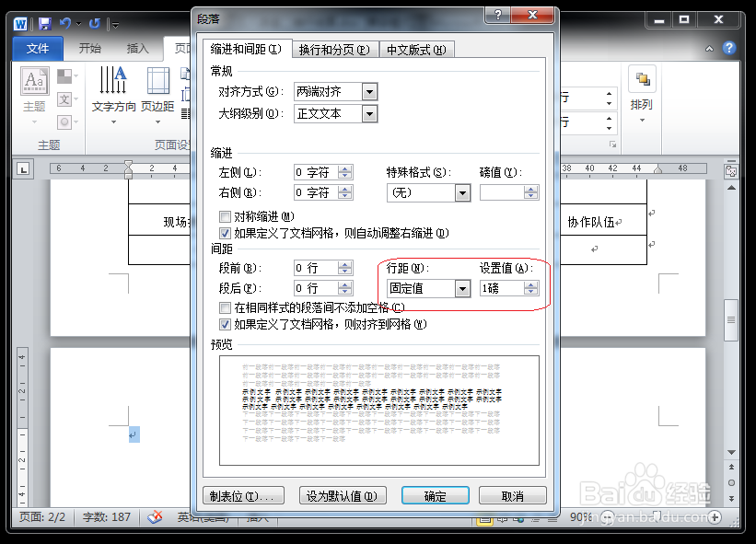The image size is (756, 544).
Task: Click the up arrow of 设置值 spinner
Action: click(x=530, y=284)
